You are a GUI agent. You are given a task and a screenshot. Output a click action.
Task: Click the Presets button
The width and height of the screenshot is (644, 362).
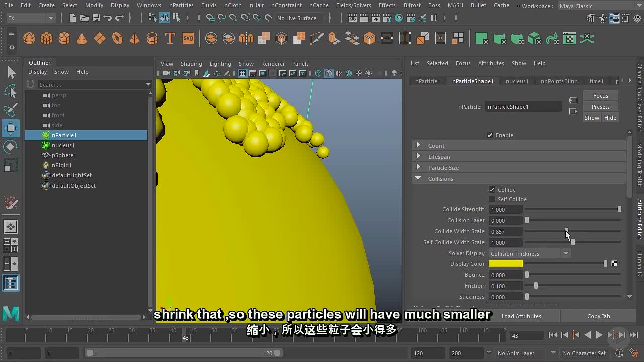600,107
